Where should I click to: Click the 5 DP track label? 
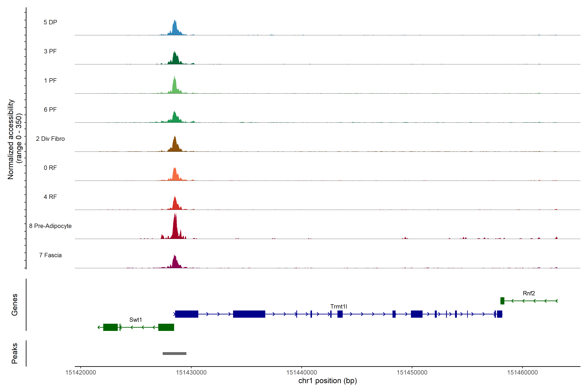click(x=50, y=22)
